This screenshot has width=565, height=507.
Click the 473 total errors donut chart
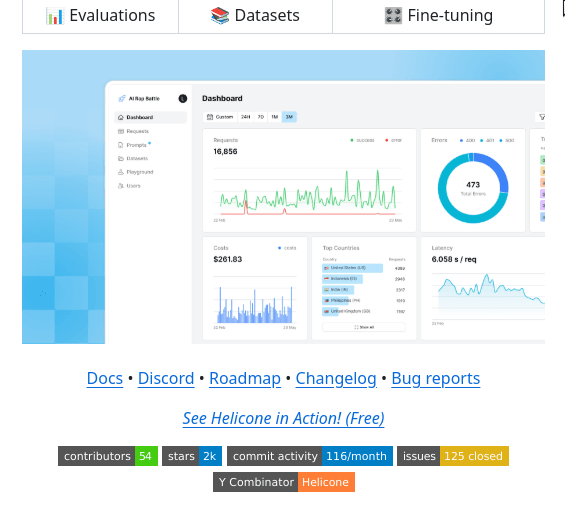pos(473,188)
